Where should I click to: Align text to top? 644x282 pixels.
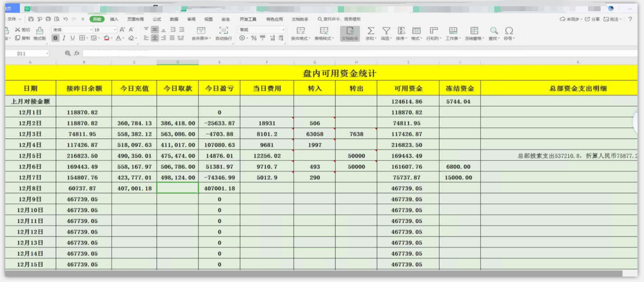146,30
